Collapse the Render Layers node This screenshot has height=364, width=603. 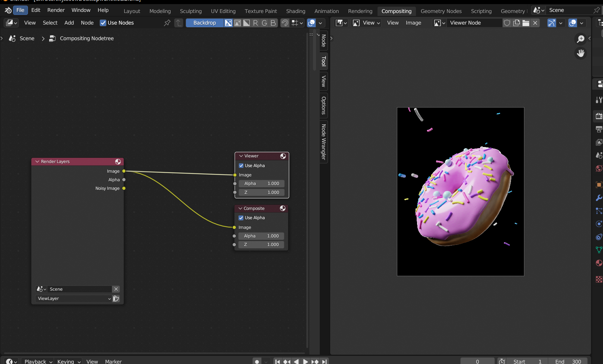coord(37,162)
